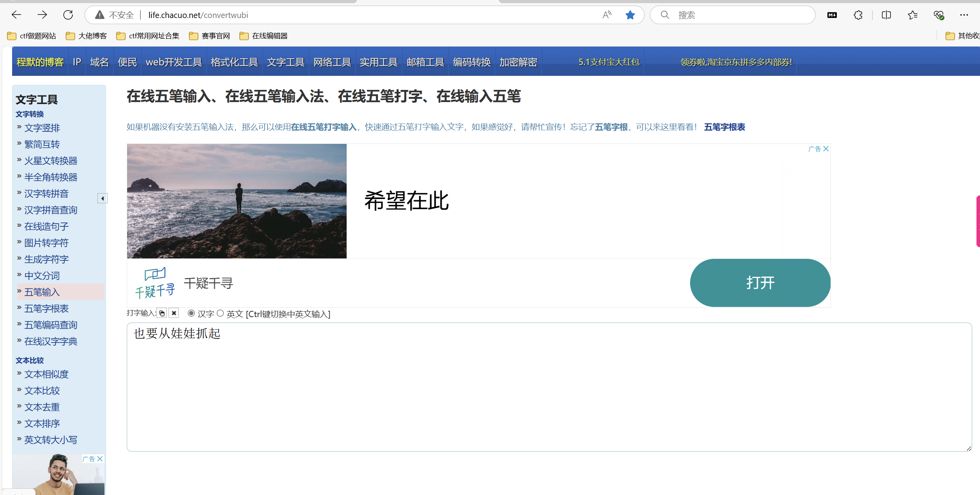Open 五笔编码查询 in the sidebar
Viewport: 980px width, 495px height.
(x=51, y=325)
